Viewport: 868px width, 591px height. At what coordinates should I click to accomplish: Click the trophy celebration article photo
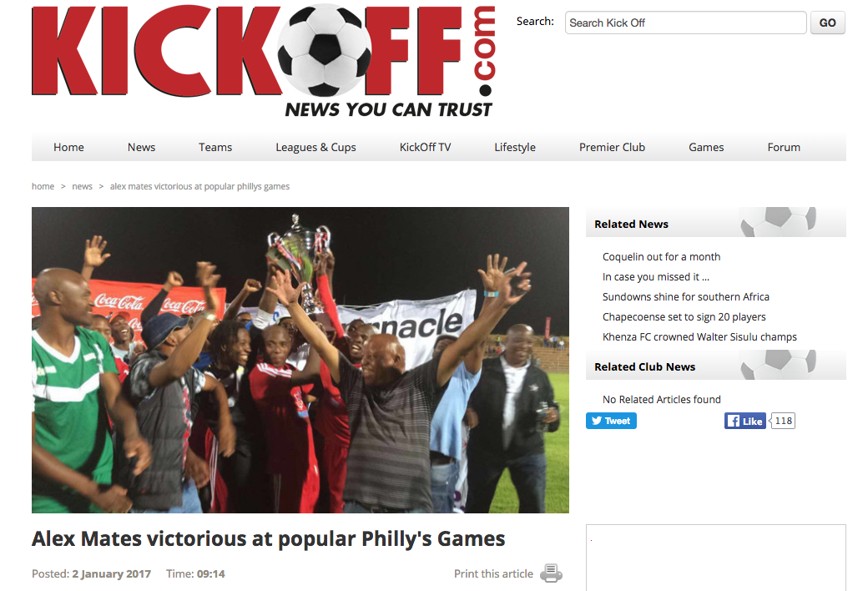point(300,360)
